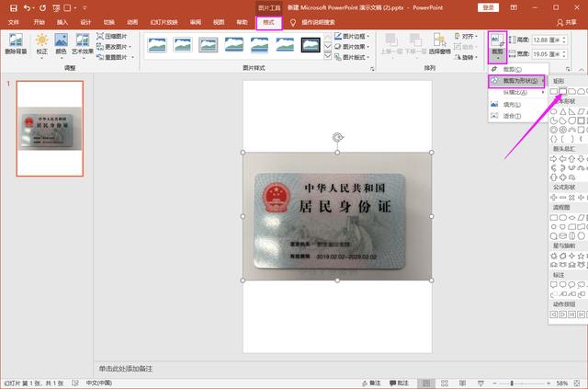This screenshot has width=588, height=389.
Task: Switch to Slide Sorter view in the status bar
Action: [445, 383]
